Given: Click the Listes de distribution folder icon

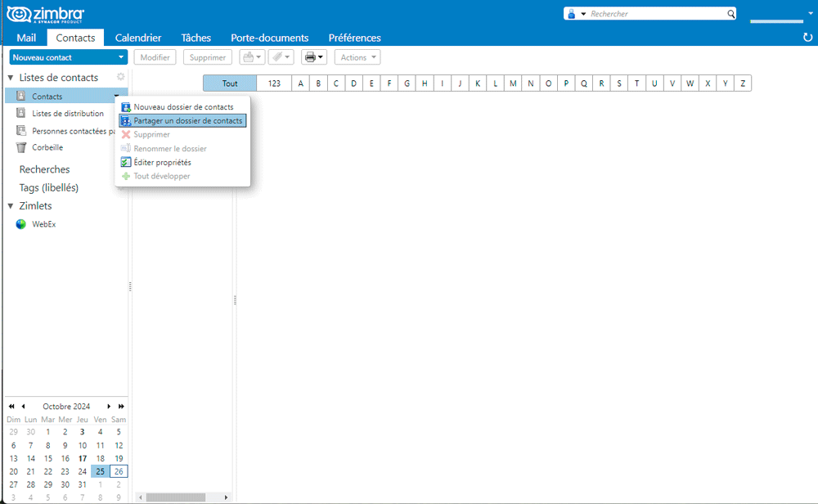Looking at the screenshot, I should coord(21,113).
